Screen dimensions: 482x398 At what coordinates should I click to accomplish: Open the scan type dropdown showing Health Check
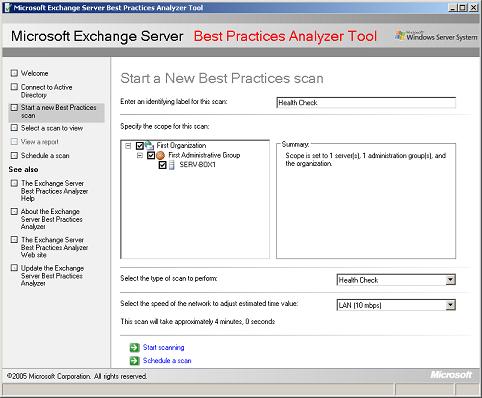(450, 280)
